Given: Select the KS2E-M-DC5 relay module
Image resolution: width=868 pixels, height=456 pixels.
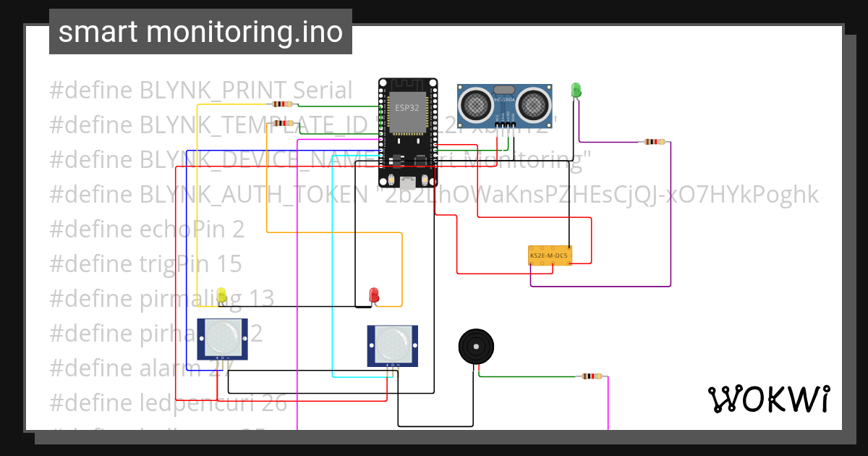Looking at the screenshot, I should tap(551, 256).
